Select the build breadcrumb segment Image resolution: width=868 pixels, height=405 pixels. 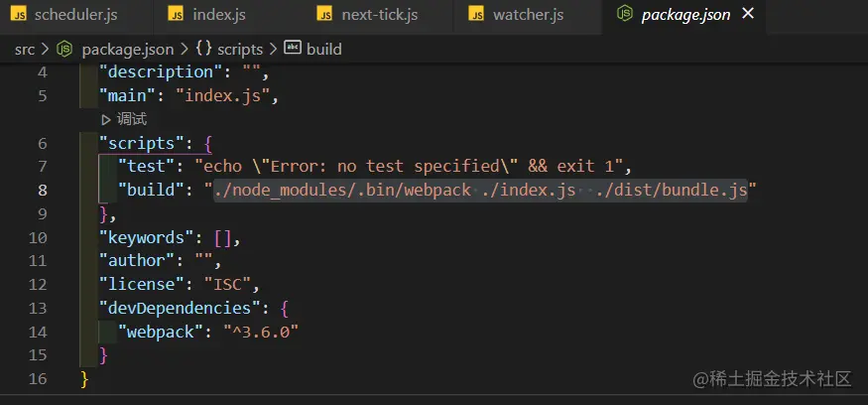[x=323, y=50]
